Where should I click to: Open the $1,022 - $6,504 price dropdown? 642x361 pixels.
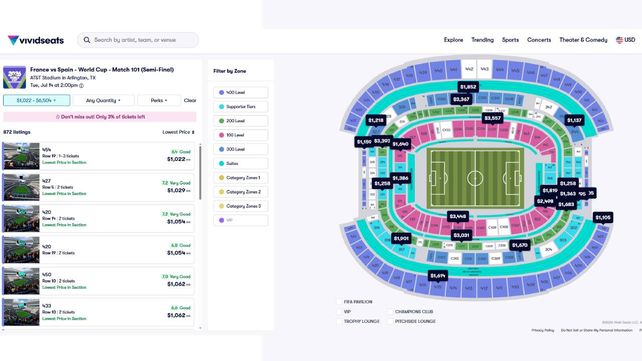[x=36, y=100]
